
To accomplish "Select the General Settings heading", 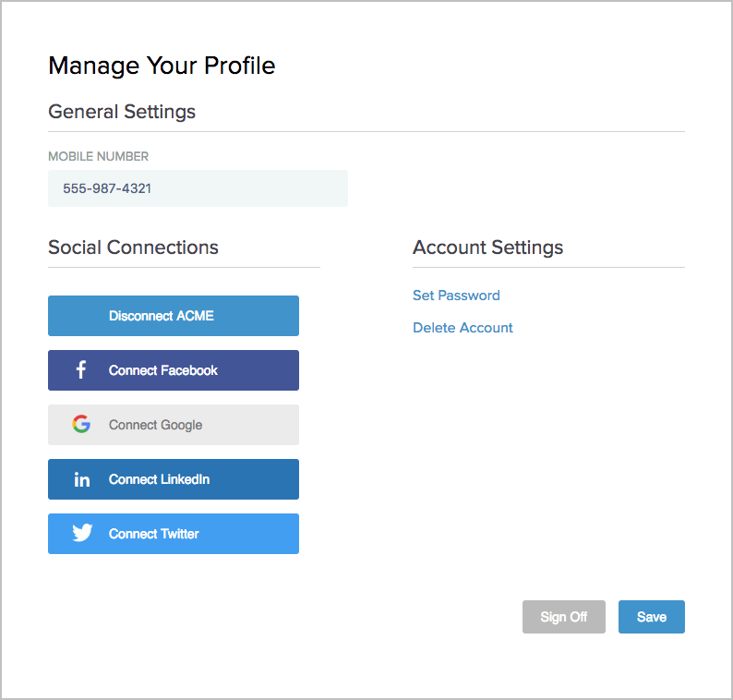I will [122, 112].
